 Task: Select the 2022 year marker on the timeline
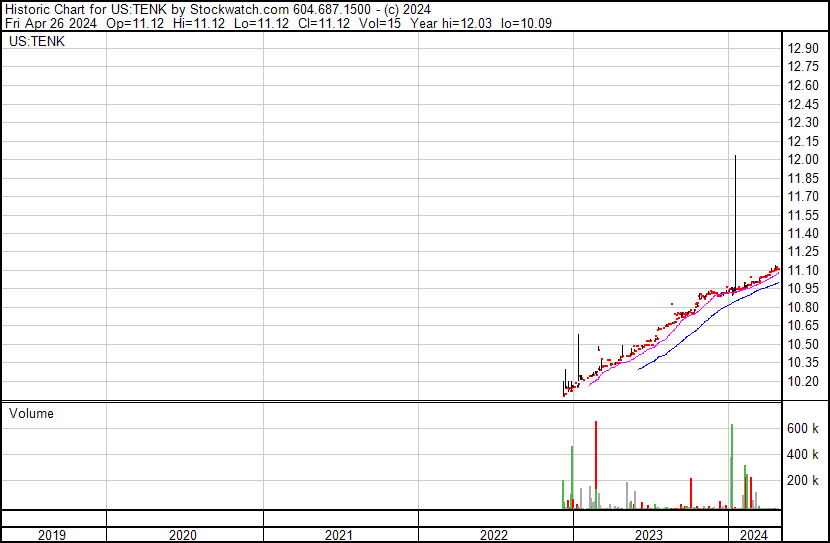tap(495, 535)
